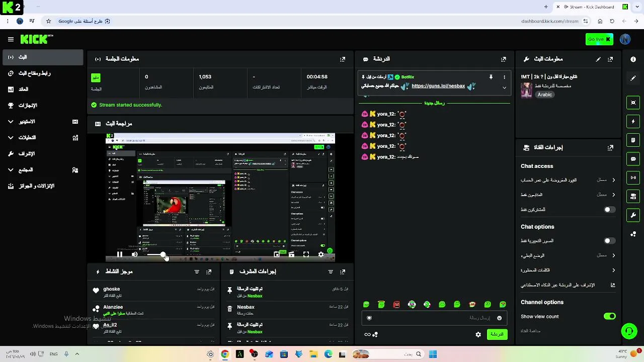Open account age restriction chat access setting

point(568,180)
